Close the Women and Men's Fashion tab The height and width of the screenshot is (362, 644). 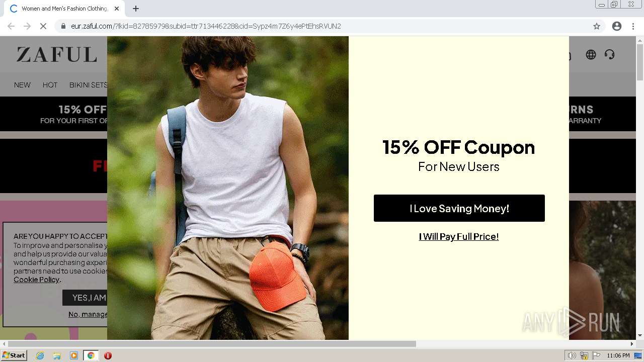pos(117,9)
